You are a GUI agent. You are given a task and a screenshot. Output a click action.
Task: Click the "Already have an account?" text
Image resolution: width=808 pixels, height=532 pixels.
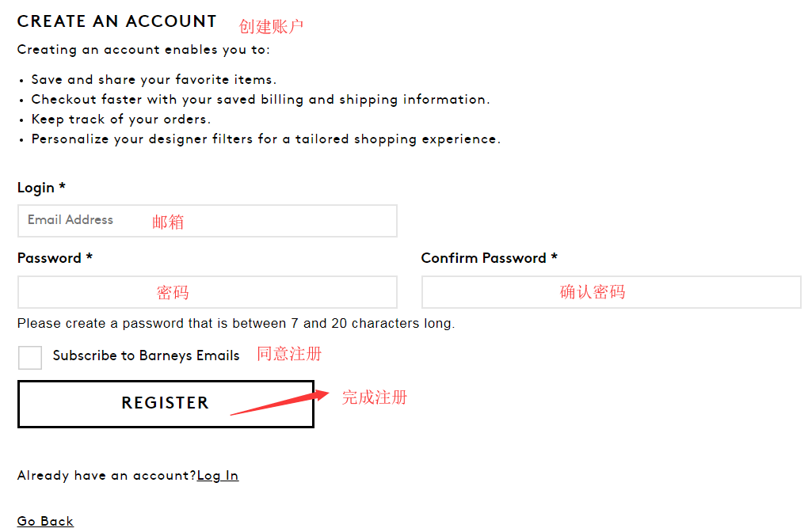(x=106, y=476)
